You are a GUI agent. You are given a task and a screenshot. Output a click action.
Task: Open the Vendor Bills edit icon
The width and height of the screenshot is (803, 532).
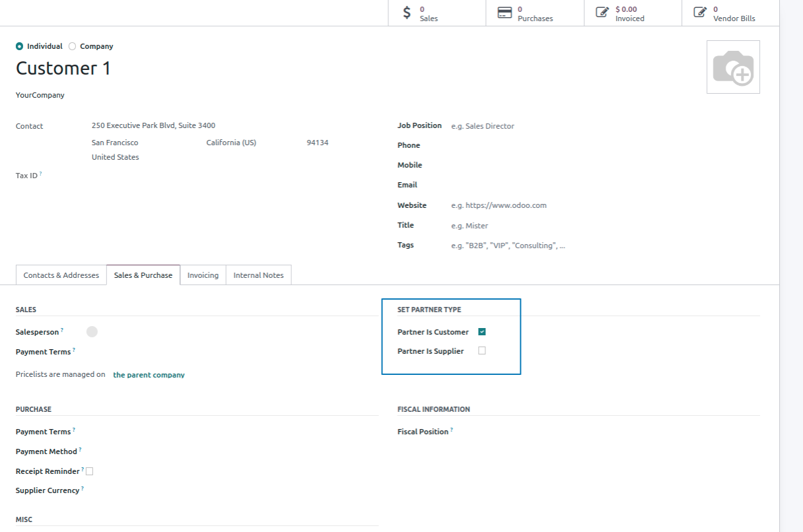click(x=699, y=13)
